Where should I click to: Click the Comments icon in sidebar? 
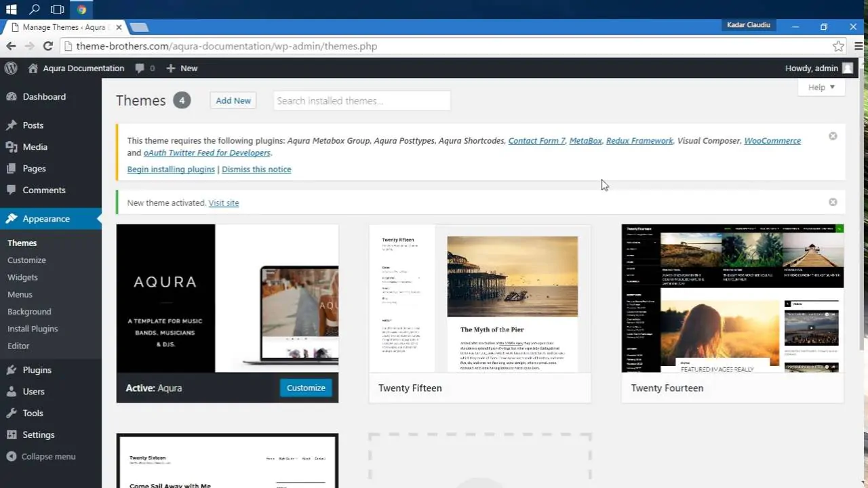(12, 190)
